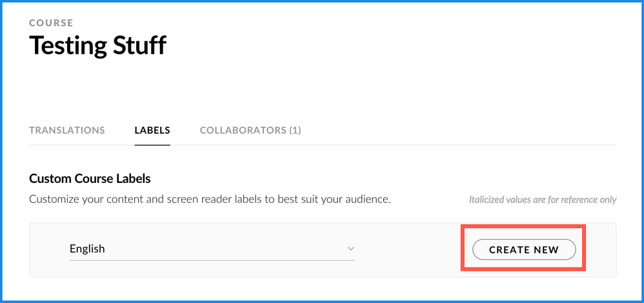Click the black underline beneath Labels tab

[x=152, y=145]
